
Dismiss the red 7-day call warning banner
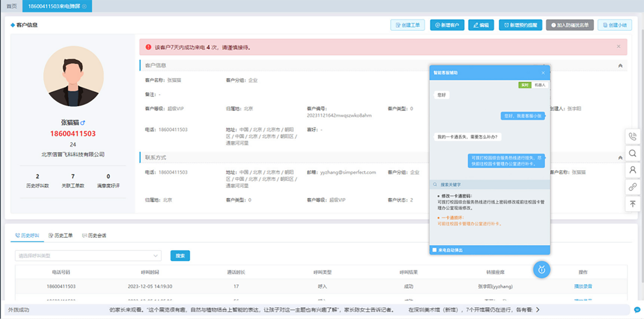[618, 46]
